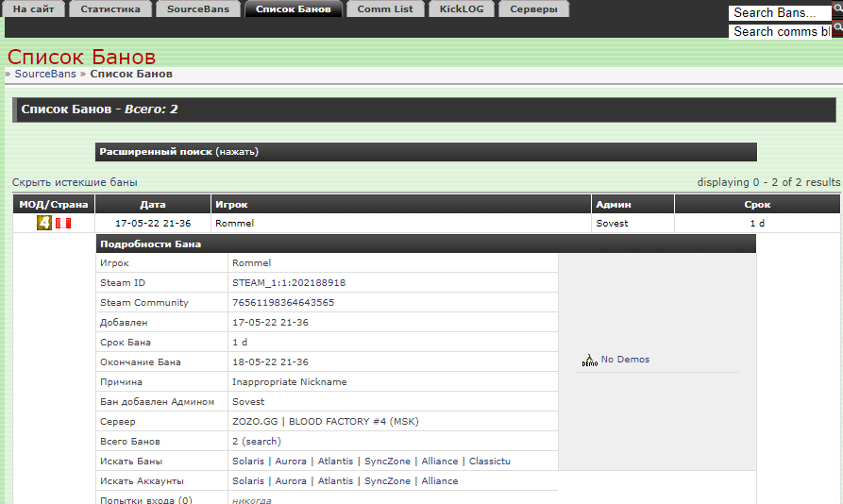Open the KickLOG tab
This screenshot has height=504, width=843.
(x=462, y=9)
